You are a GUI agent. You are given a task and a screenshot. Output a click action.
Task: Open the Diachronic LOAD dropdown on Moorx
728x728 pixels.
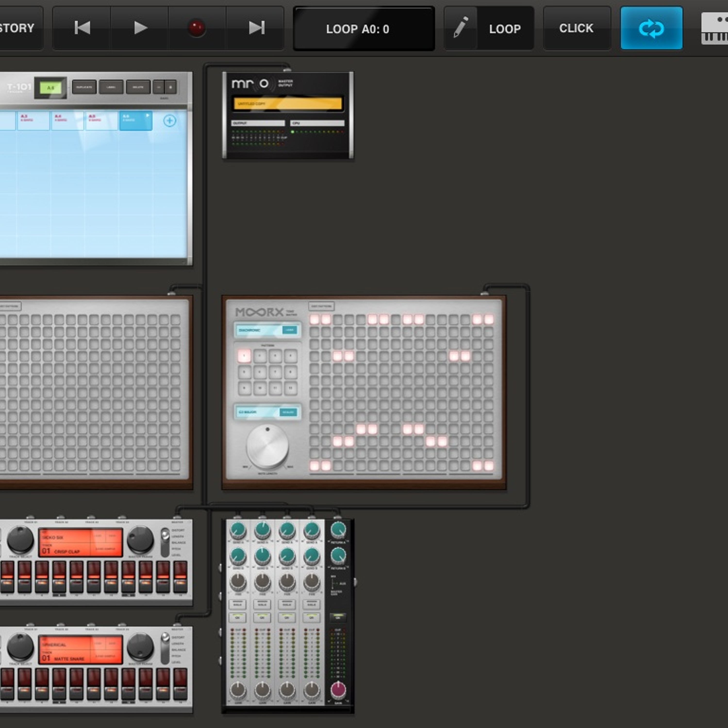[x=290, y=330]
